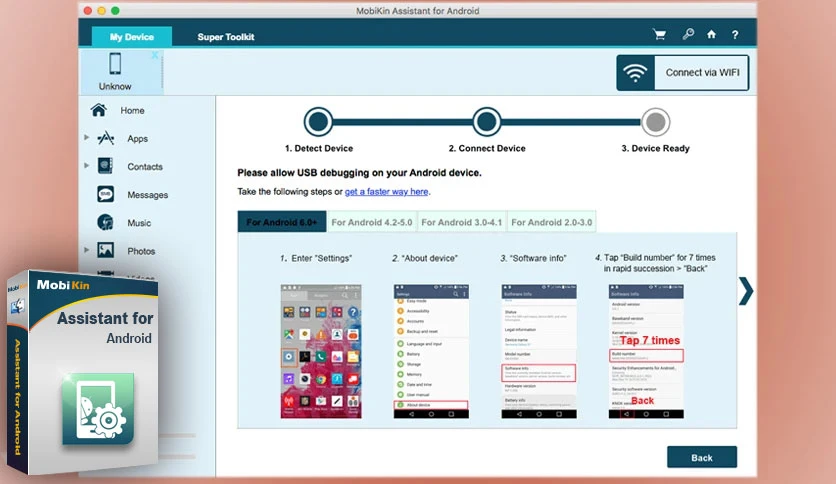Select the Unknow device phone icon

pyautogui.click(x=115, y=64)
